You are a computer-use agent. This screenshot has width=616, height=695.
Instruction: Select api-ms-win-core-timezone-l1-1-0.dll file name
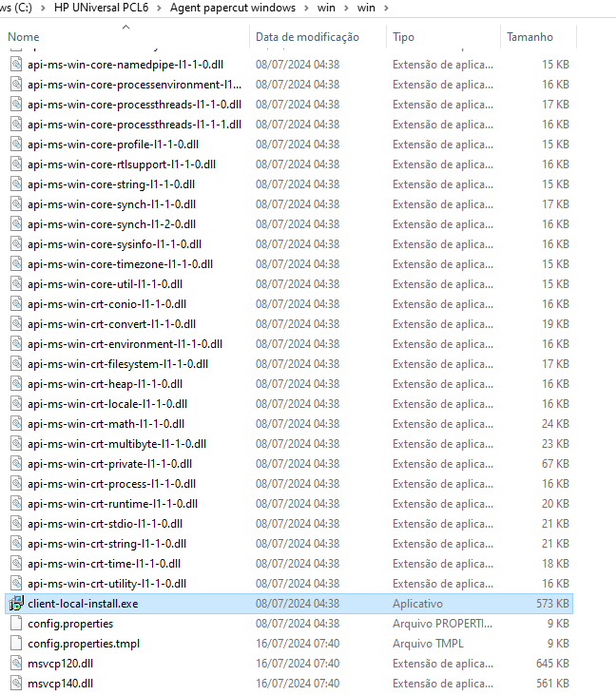point(120,264)
